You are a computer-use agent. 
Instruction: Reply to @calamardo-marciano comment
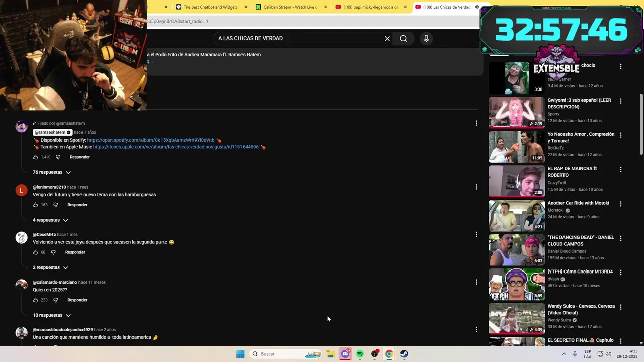click(x=77, y=300)
